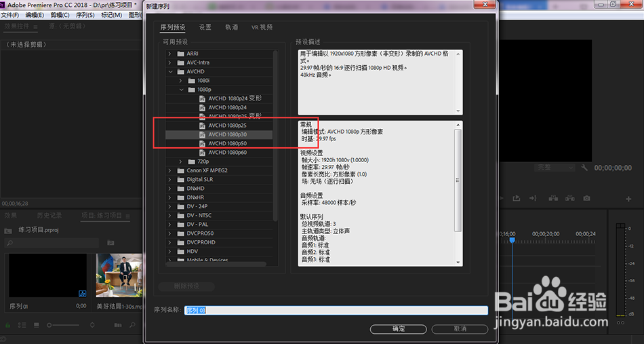Open the Project panel menu icon
The height and width of the screenshot is (344, 644).
(127, 216)
